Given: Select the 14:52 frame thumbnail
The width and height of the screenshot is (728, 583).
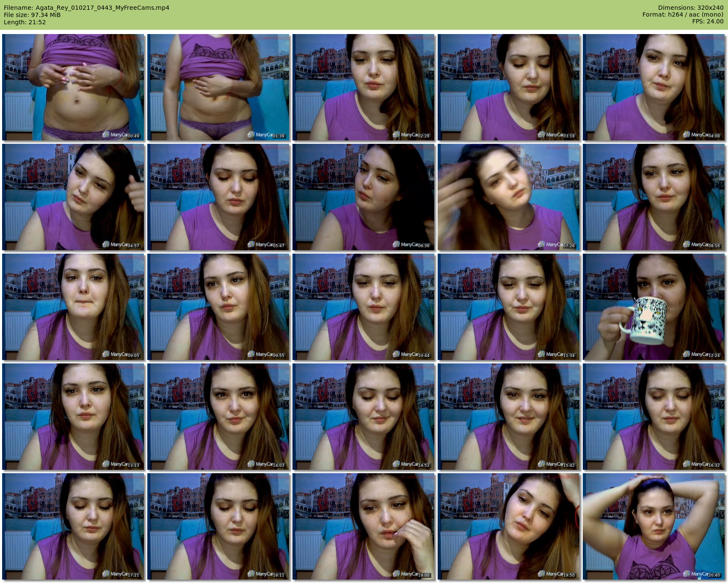Looking at the screenshot, I should [x=364, y=417].
